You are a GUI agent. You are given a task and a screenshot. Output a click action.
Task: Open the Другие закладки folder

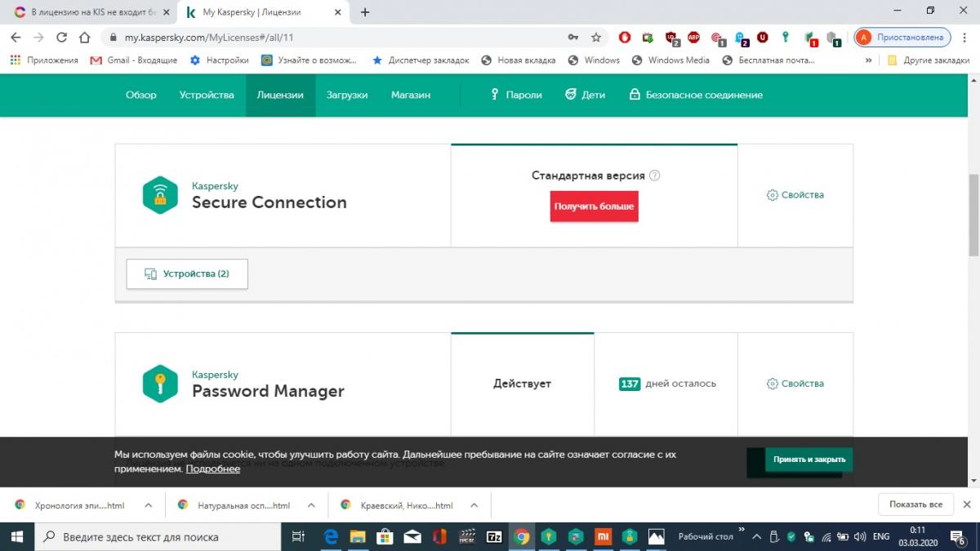(x=929, y=60)
